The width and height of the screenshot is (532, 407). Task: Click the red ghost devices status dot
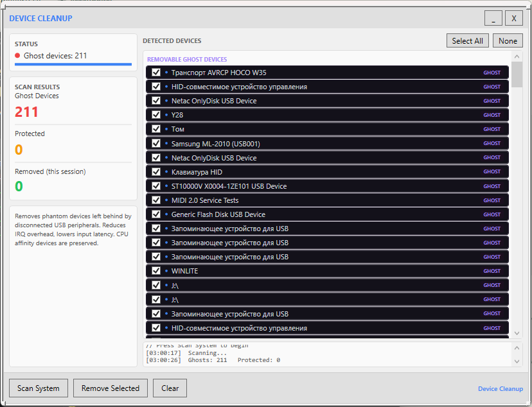click(x=17, y=56)
